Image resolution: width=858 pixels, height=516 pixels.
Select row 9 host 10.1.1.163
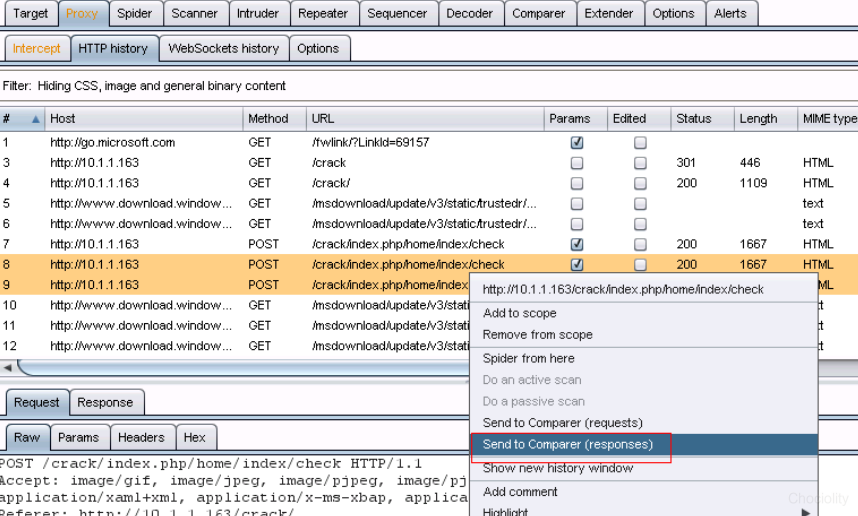click(95, 285)
